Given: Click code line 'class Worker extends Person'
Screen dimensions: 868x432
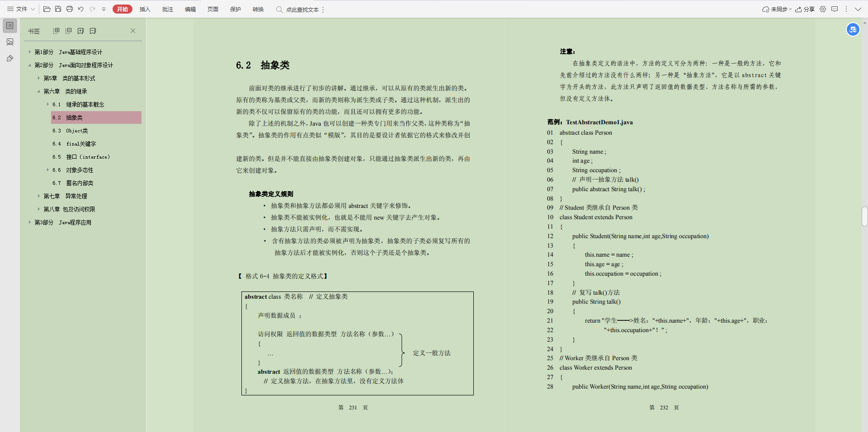Looking at the screenshot, I should 595,367.
